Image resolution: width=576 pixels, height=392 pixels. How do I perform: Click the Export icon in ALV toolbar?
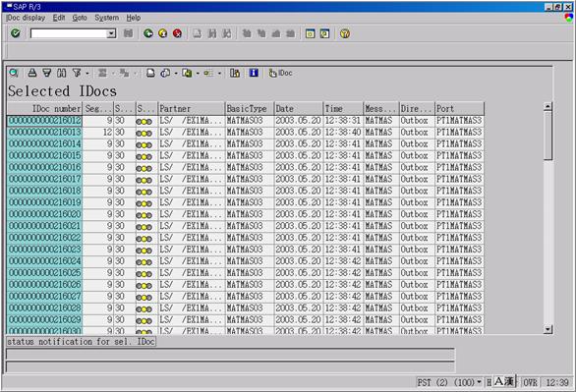pos(187,73)
